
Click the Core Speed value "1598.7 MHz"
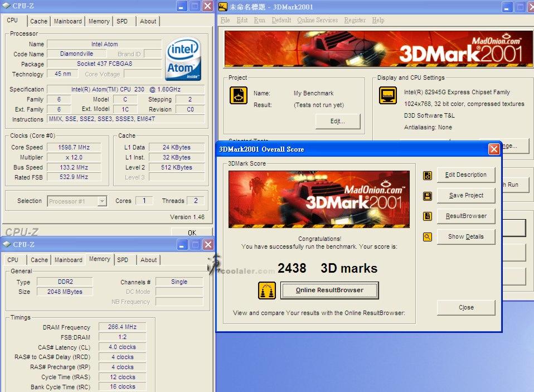click(74, 147)
